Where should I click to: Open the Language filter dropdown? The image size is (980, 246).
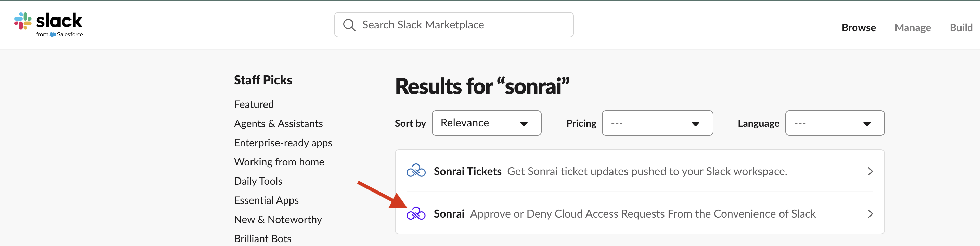click(835, 123)
